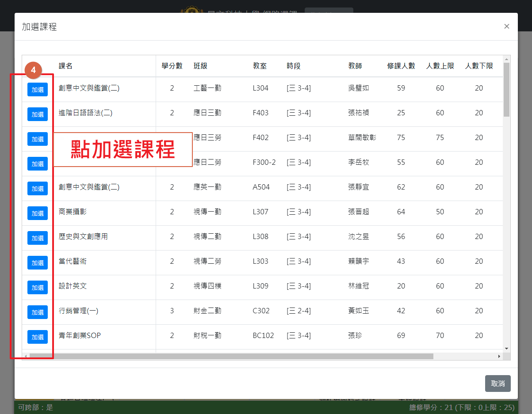Add the 進階日語語法(二) course
This screenshot has height=414, width=532.
[38, 114]
